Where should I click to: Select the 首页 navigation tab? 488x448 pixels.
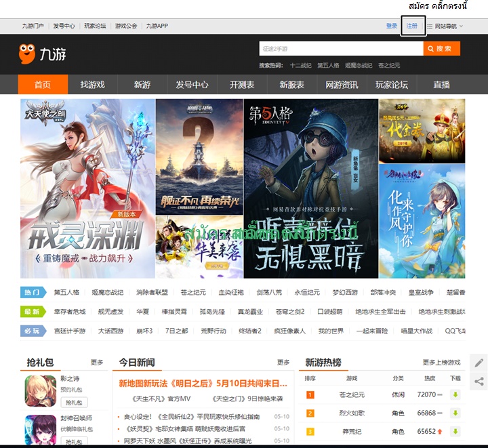pyautogui.click(x=43, y=84)
